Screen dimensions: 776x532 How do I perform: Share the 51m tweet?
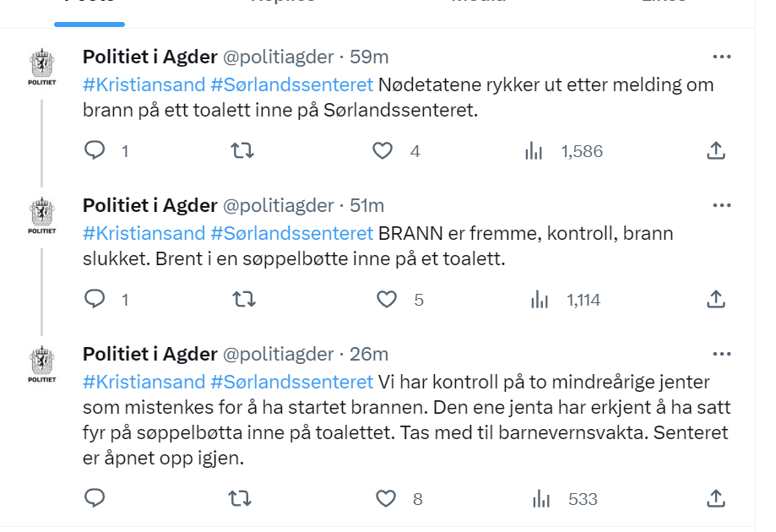715,299
